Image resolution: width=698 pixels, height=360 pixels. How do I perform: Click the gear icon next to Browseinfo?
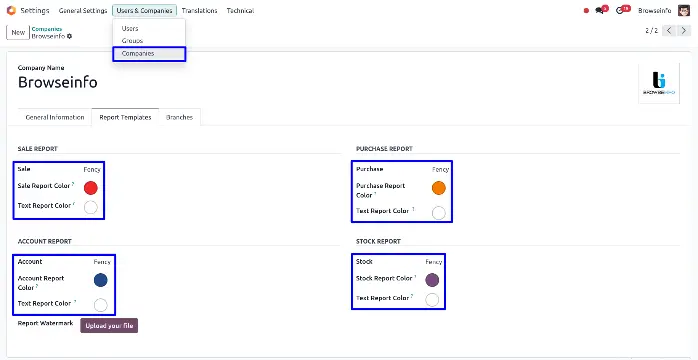69,36
